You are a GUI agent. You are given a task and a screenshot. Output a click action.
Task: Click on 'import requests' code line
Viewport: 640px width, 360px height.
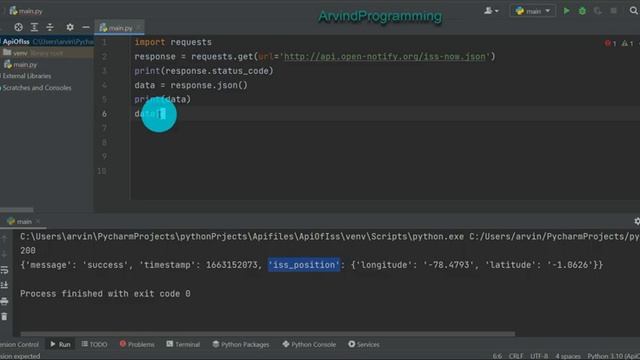[x=173, y=42]
